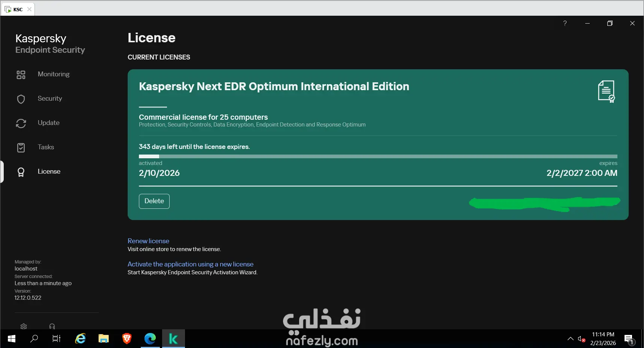Open the Windows notification center
The width and height of the screenshot is (644, 348).
click(x=629, y=339)
